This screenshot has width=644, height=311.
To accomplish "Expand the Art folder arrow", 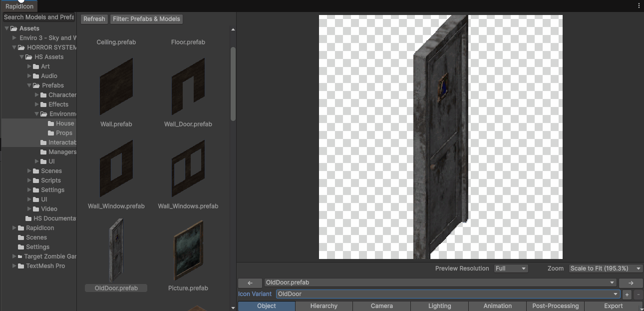I will click(x=29, y=66).
